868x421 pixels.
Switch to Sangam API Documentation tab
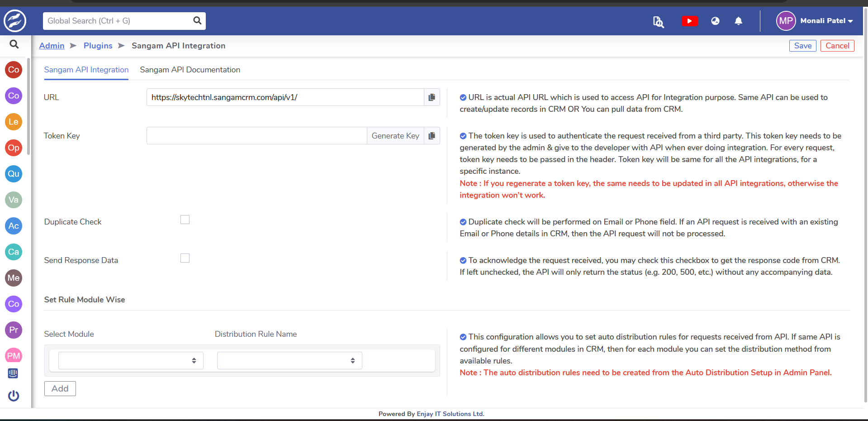(190, 70)
